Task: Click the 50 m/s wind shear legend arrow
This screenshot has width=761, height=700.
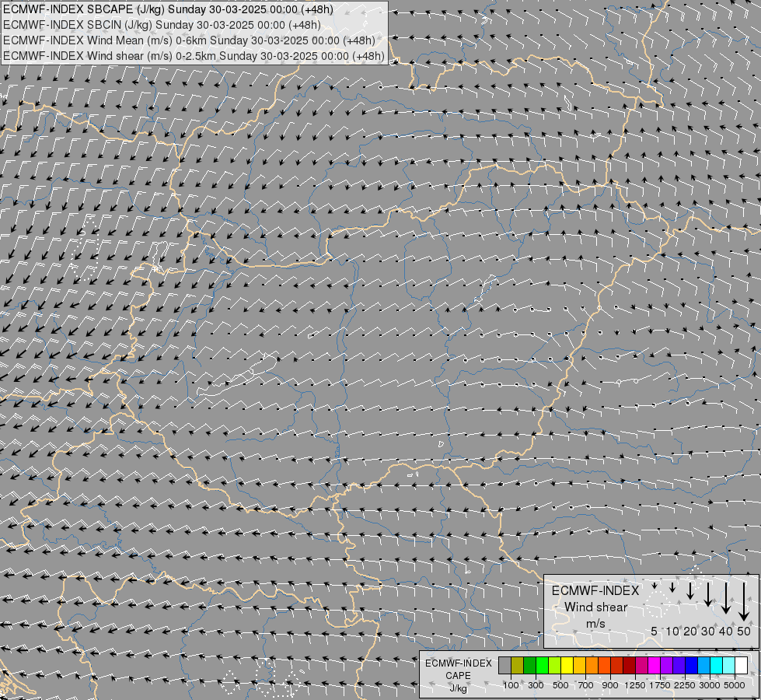Action: click(744, 602)
